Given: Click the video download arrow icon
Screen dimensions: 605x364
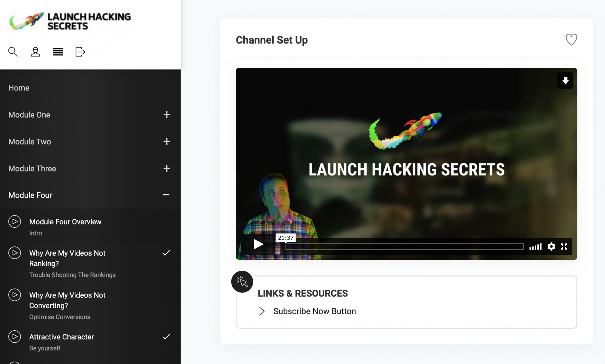Looking at the screenshot, I should point(565,81).
